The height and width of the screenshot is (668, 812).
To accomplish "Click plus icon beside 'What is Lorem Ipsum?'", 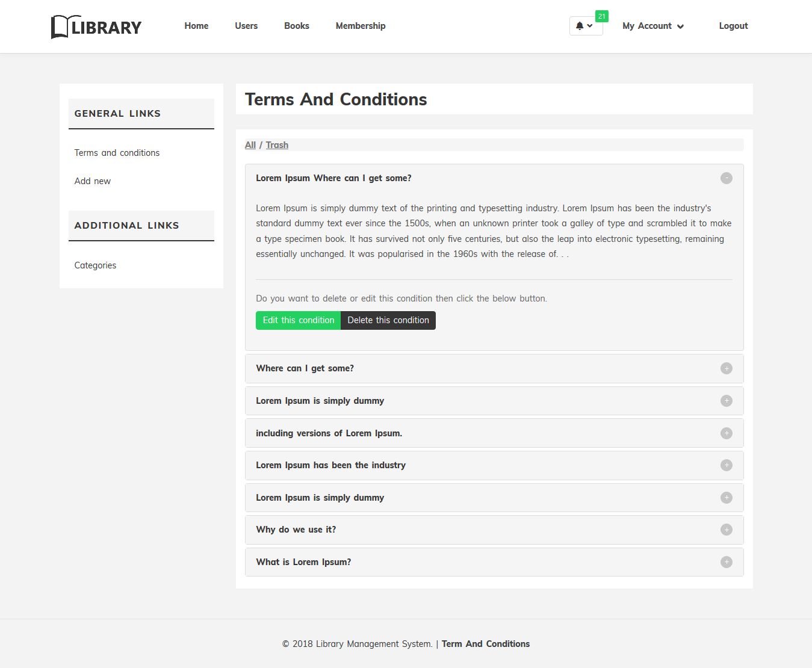I will (x=727, y=562).
